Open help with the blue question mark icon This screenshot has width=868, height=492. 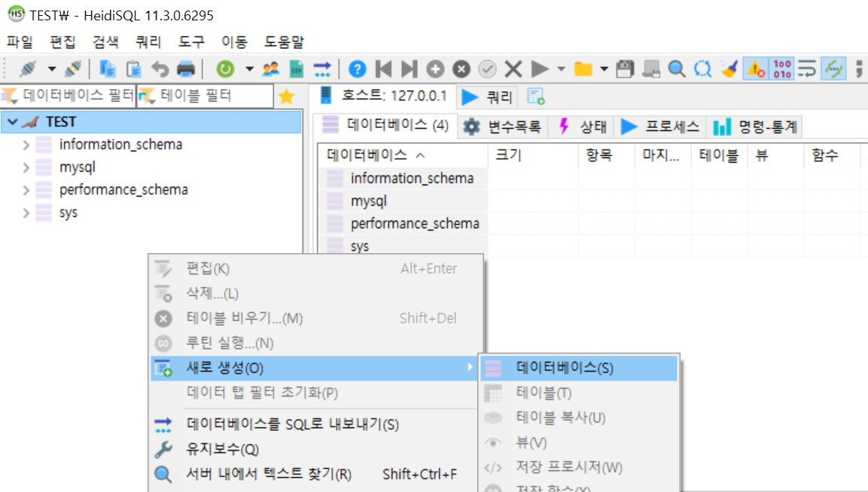(357, 69)
